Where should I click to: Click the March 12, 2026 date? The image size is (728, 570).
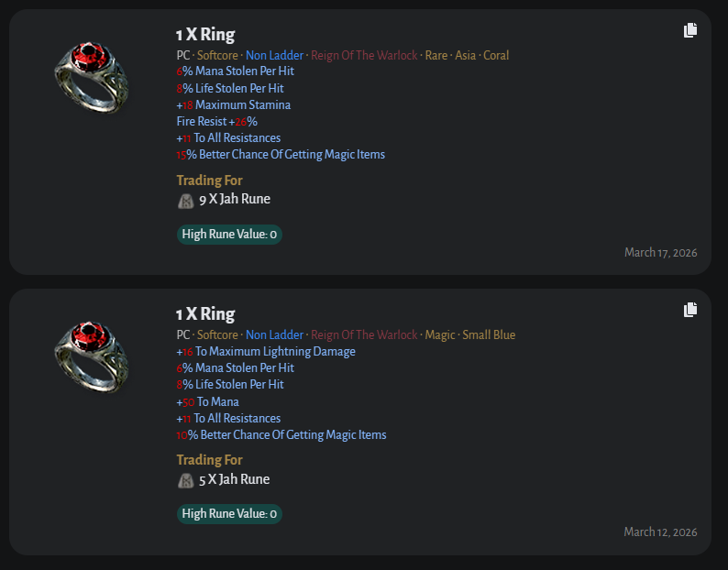660,532
